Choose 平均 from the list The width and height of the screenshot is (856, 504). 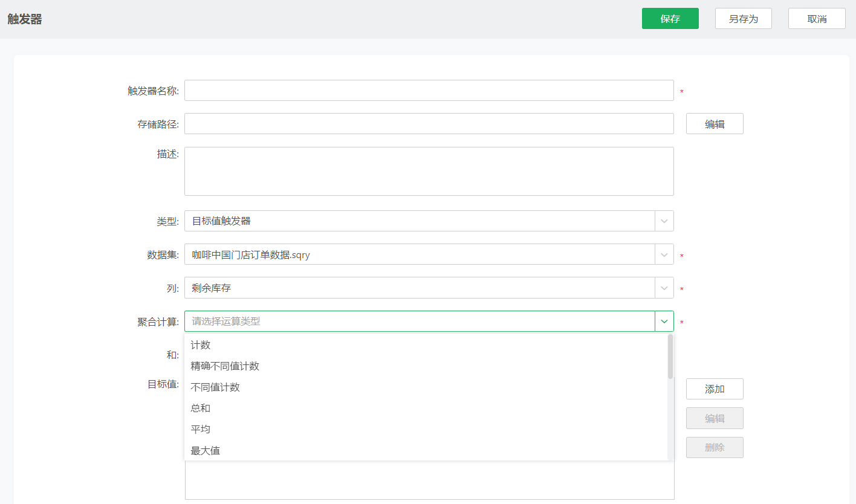201,430
